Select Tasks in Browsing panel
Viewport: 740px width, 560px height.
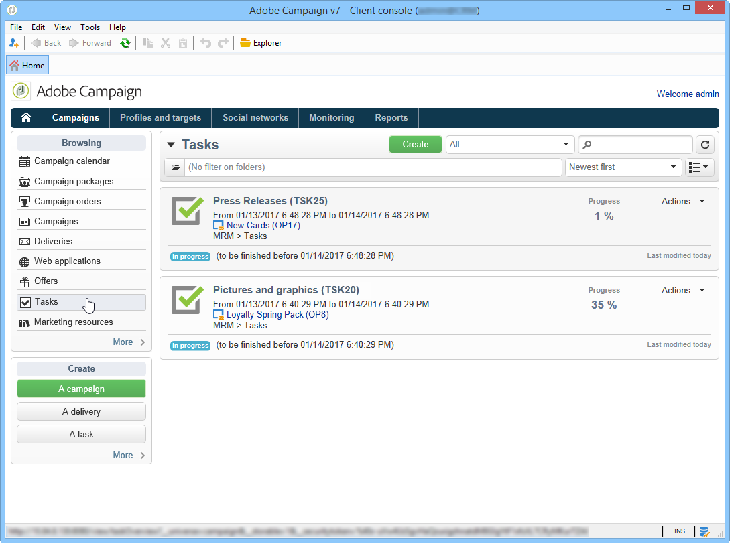pyautogui.click(x=81, y=302)
